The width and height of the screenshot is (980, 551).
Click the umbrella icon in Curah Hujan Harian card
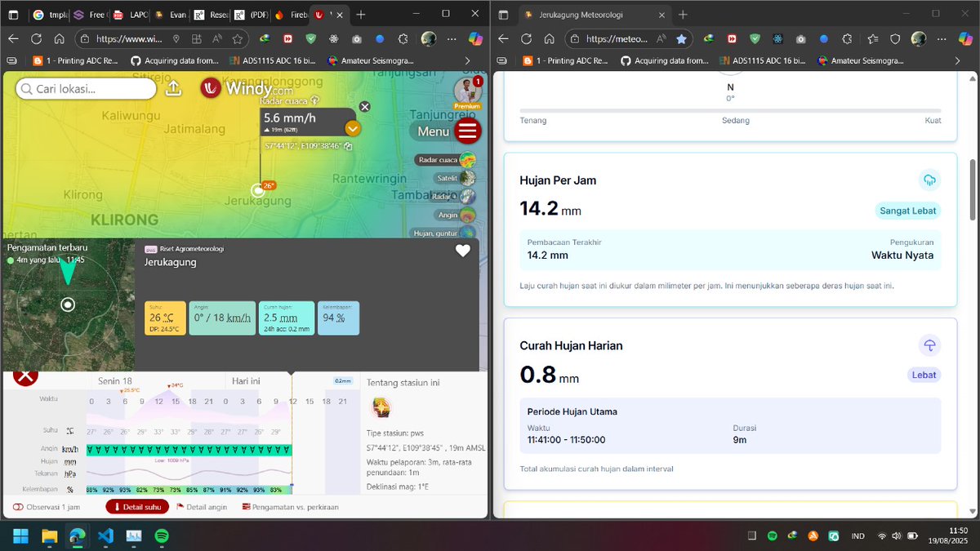tap(929, 345)
